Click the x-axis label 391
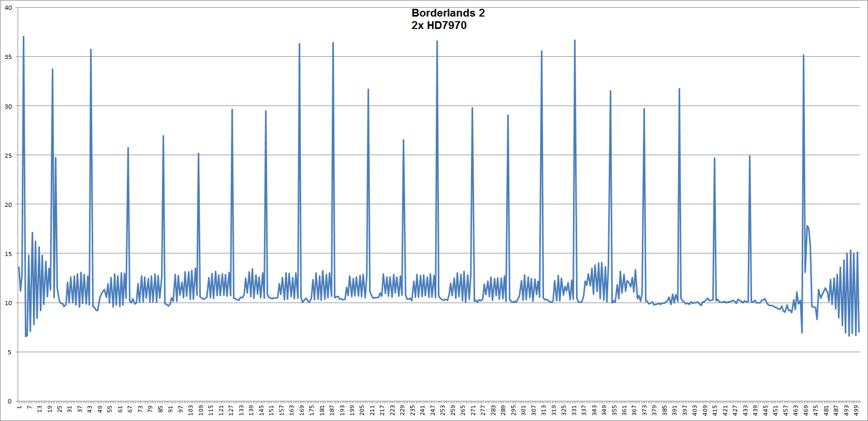868x421 pixels. coord(675,410)
